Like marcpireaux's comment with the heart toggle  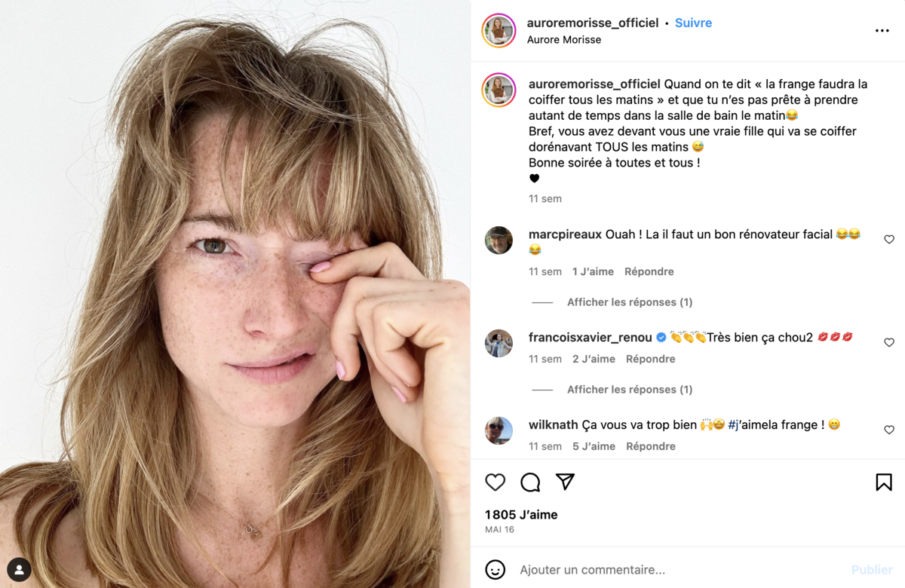tap(888, 239)
